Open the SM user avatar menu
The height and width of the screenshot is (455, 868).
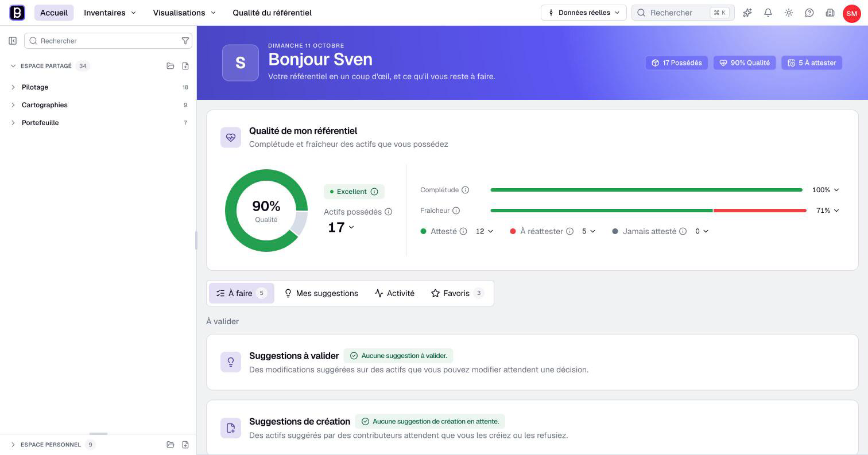tap(851, 13)
